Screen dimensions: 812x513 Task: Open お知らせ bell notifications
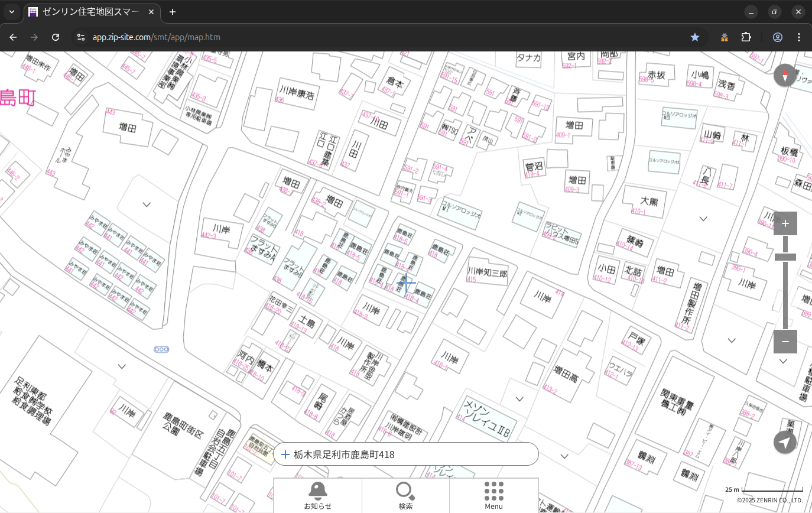tap(317, 495)
